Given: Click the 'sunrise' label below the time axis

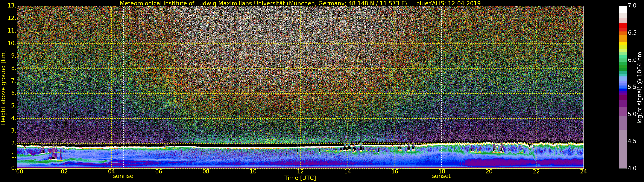Looking at the screenshot, I should coord(123,176).
